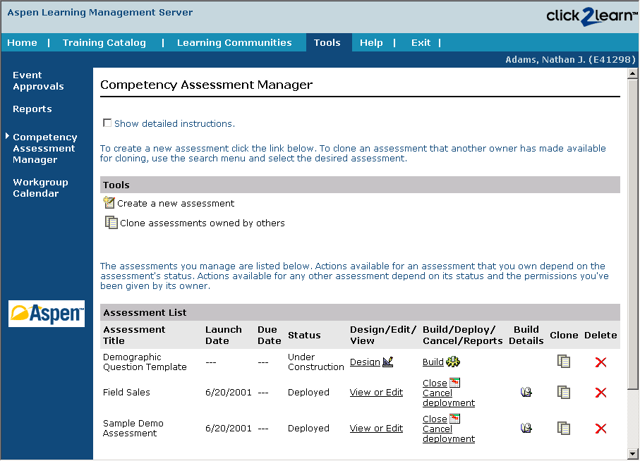Click Clone assessments owned by others link
Screen dimensions: 640x461
202,223
